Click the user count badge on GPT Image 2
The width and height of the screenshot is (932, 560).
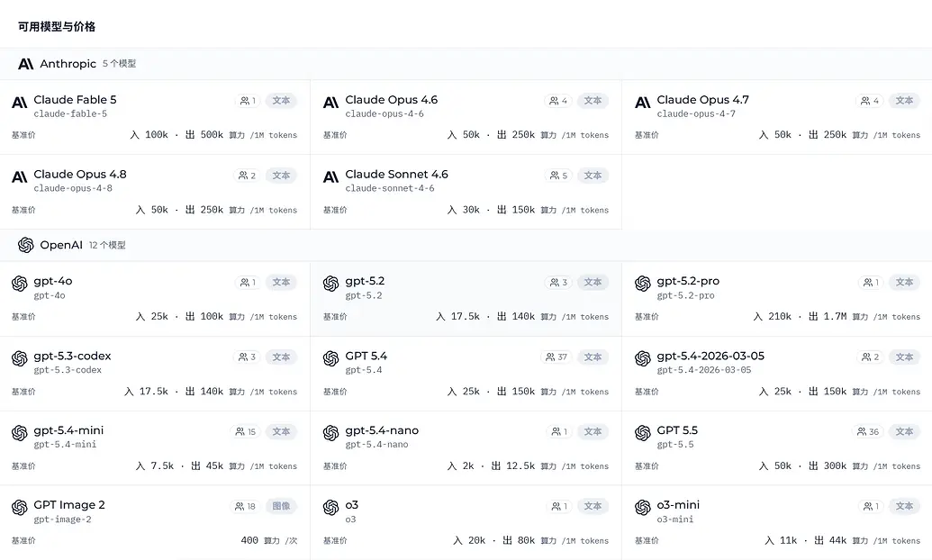pyautogui.click(x=245, y=507)
